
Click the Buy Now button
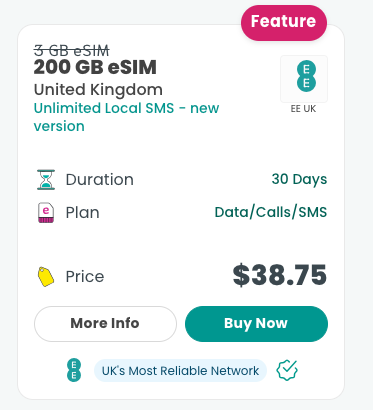(256, 324)
